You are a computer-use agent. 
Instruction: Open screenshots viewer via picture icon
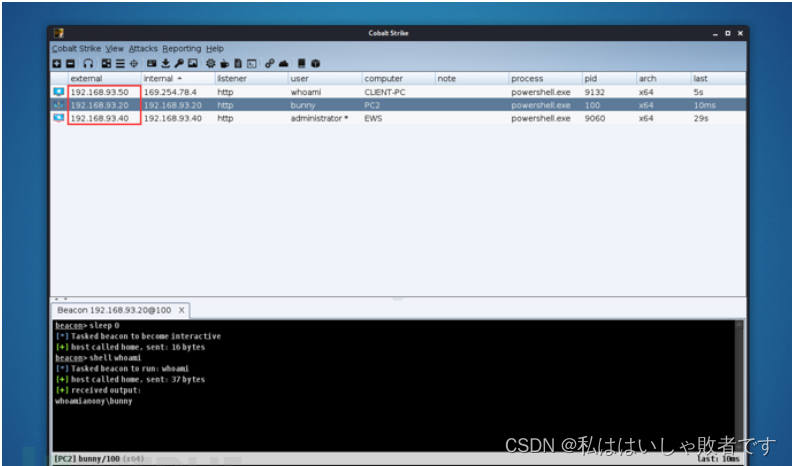click(x=193, y=64)
